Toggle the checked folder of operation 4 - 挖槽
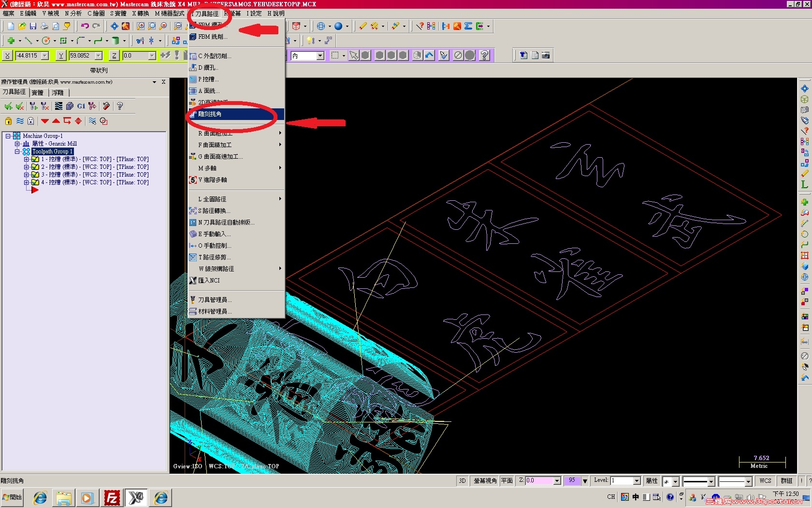Image resolution: width=812 pixels, height=508 pixels. click(x=35, y=182)
